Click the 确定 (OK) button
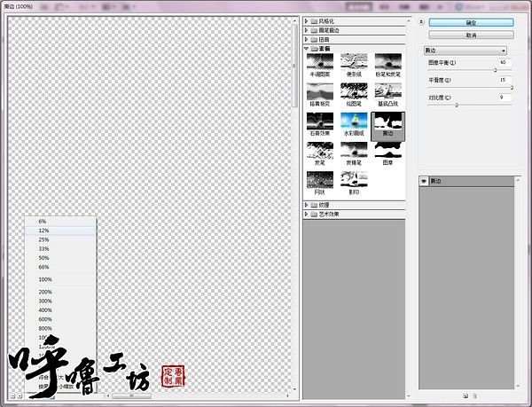Screen dimensions: 532x407 470,22
